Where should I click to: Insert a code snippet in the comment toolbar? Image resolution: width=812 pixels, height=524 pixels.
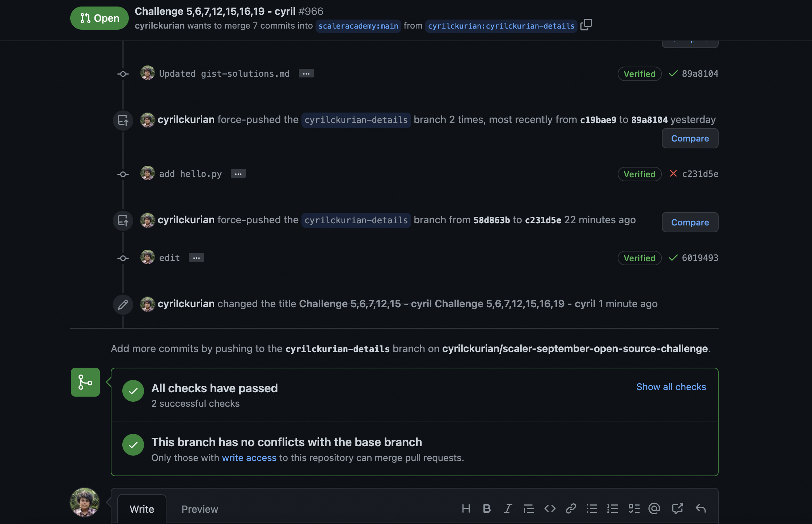[x=549, y=508]
